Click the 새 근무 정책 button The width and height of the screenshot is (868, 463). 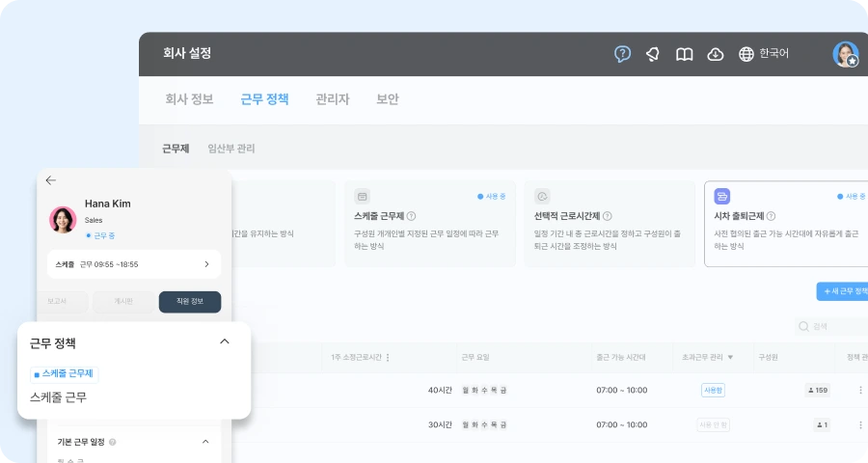click(843, 291)
